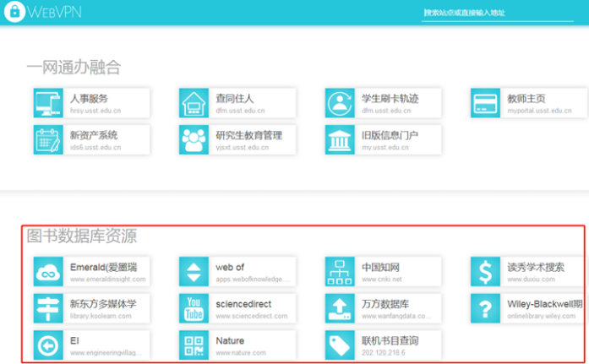The image size is (589, 364).
Task: Click the www.emeraldinsight.com address text
Action: click(108, 280)
